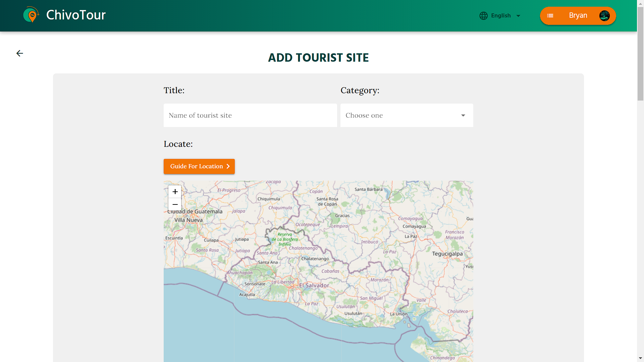This screenshot has height=362, width=644.
Task: Click the Bryan username label
Action: [578, 15]
